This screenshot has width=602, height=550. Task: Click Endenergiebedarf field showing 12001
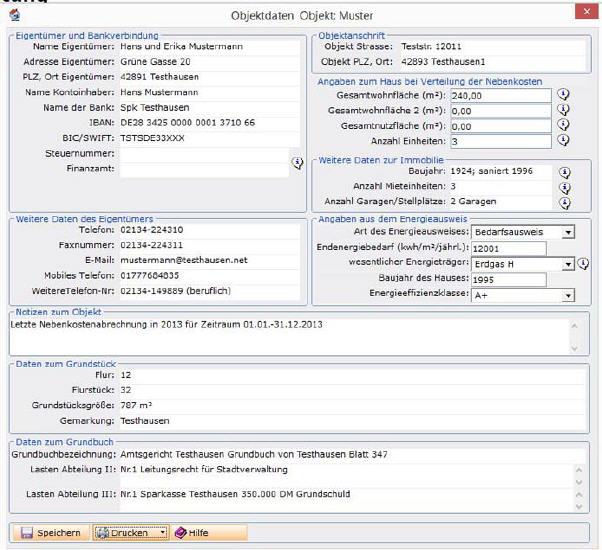tap(509, 249)
